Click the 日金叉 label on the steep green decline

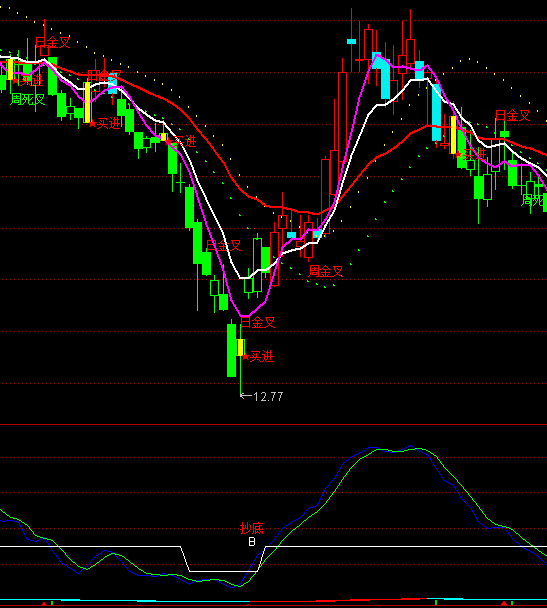(224, 245)
